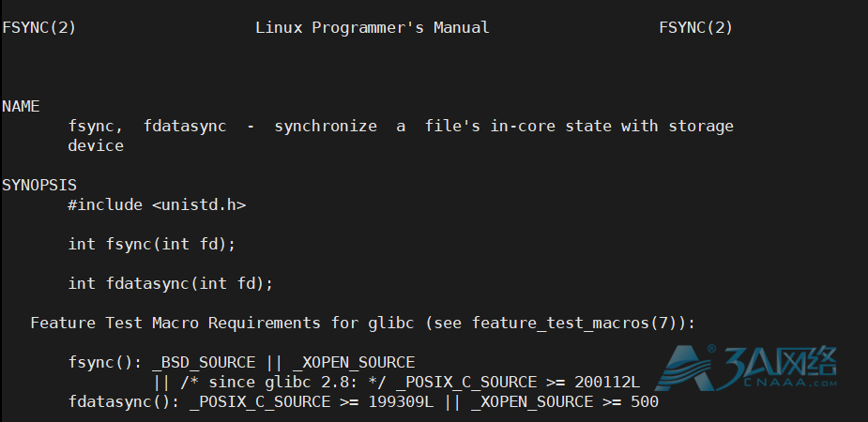Click the word "device" in the NAME section
This screenshot has height=422, width=868.
click(95, 145)
